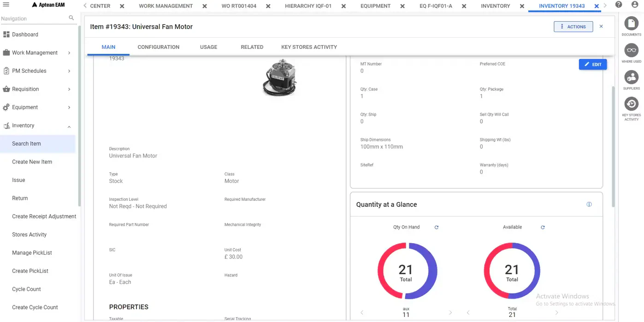
Task: Click the Equipment gears icon
Action: (6, 107)
